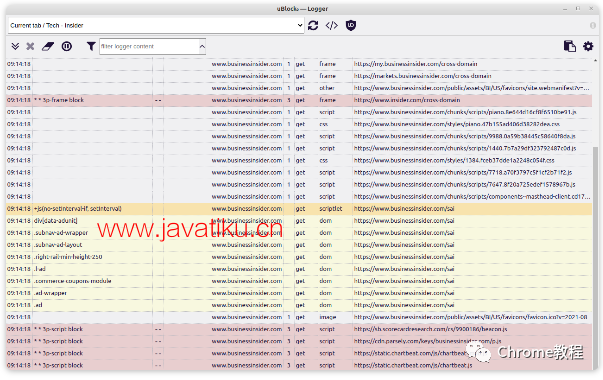Click the info icon beside the tab selector
Screen dimensions: 603x380
593,25
